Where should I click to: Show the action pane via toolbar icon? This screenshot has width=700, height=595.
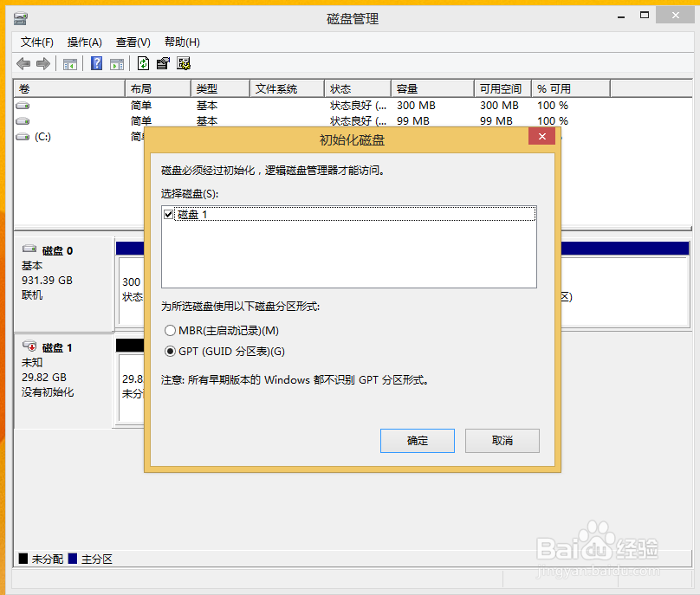click(116, 62)
